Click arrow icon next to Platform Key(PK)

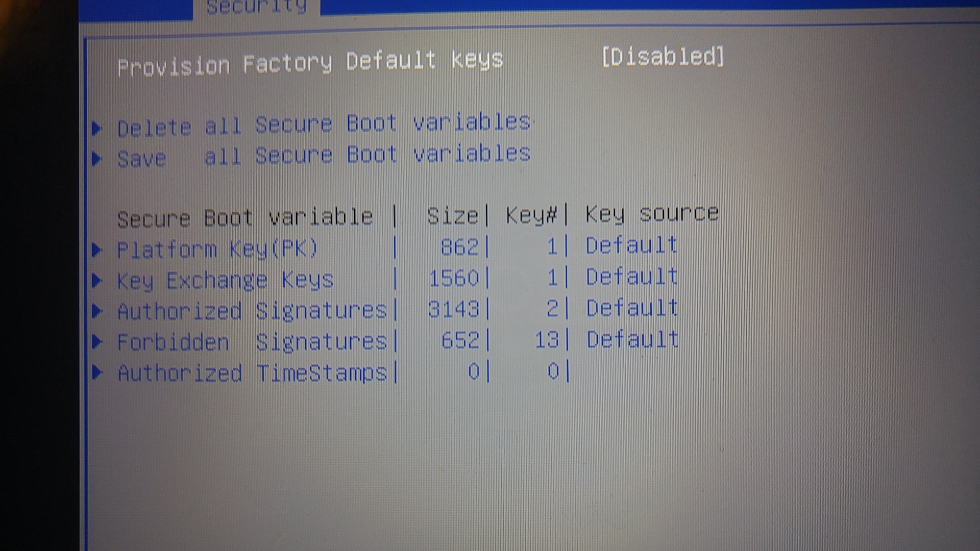(97, 249)
